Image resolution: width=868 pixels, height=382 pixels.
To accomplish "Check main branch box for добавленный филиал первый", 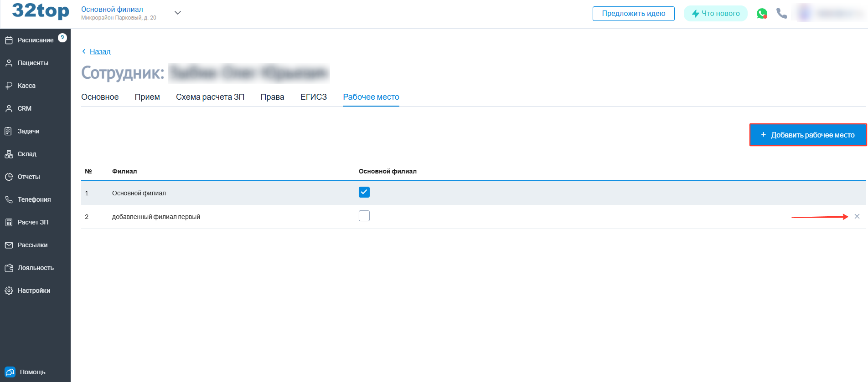I will click(364, 216).
